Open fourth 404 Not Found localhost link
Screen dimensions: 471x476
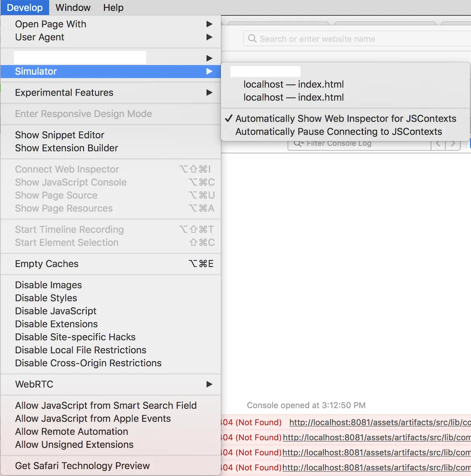coord(377,468)
